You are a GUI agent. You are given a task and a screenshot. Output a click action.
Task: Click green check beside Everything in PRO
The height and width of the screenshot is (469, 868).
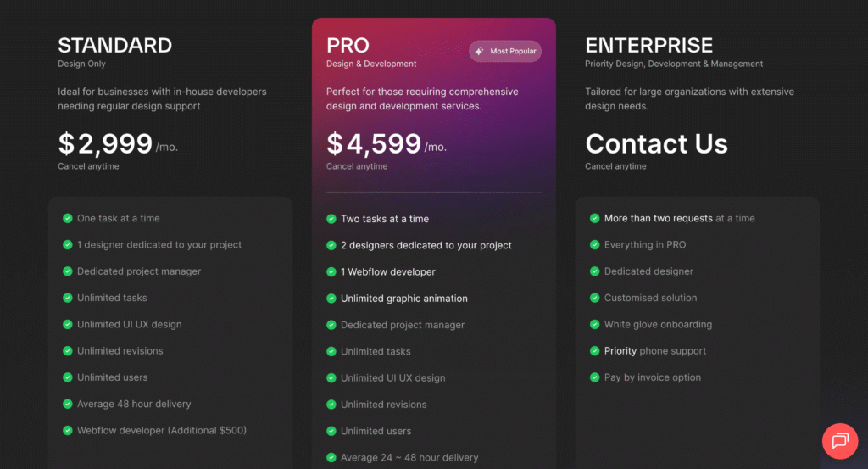coord(594,245)
